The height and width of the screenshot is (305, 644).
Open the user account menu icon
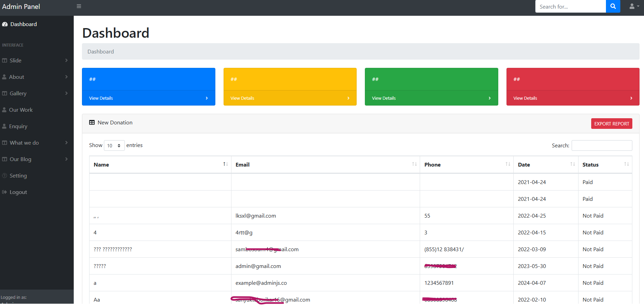point(634,7)
